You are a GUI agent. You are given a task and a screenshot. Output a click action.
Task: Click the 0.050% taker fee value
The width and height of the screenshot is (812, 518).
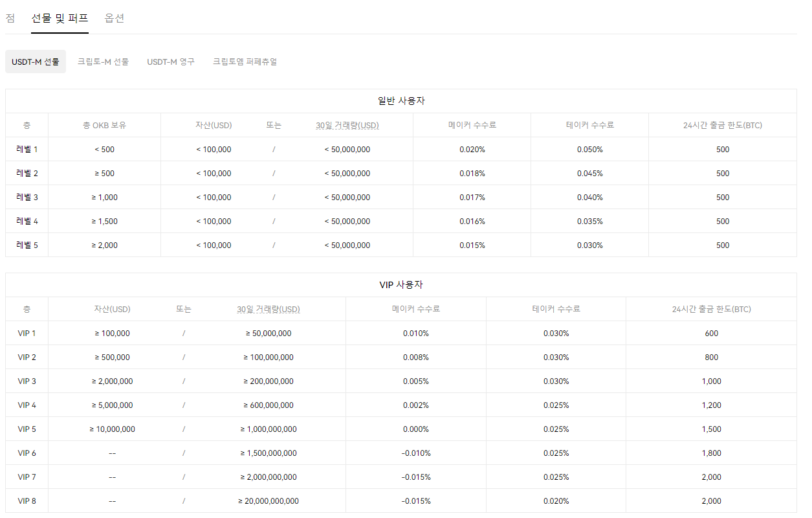tap(590, 150)
